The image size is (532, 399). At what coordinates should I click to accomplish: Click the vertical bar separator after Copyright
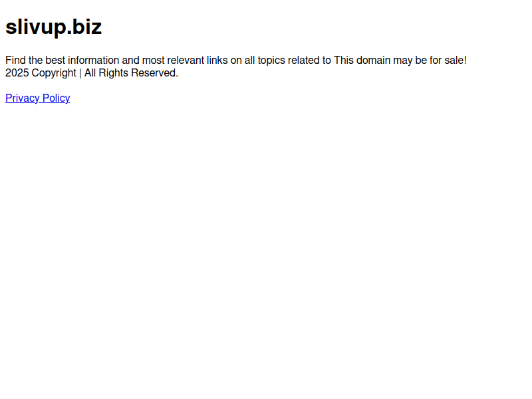tap(80, 73)
